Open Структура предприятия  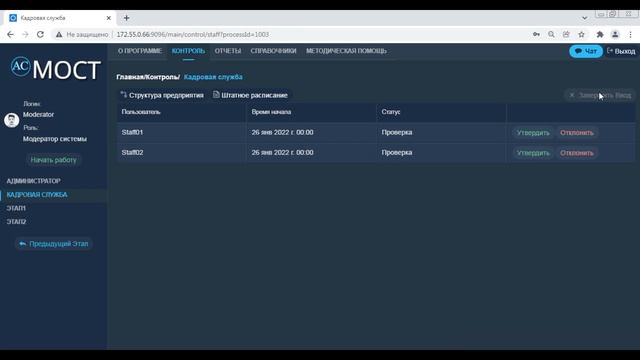[x=162, y=95]
